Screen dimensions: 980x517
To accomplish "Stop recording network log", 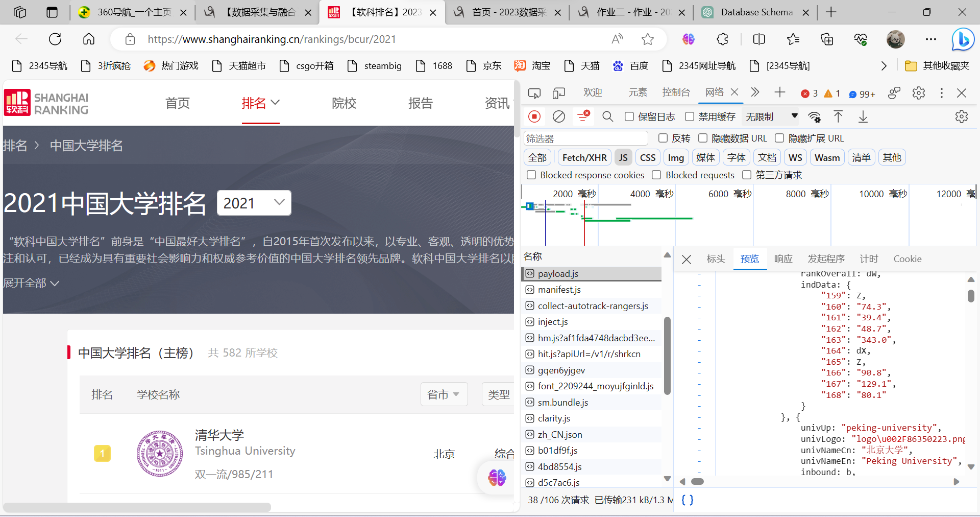I will (x=534, y=116).
